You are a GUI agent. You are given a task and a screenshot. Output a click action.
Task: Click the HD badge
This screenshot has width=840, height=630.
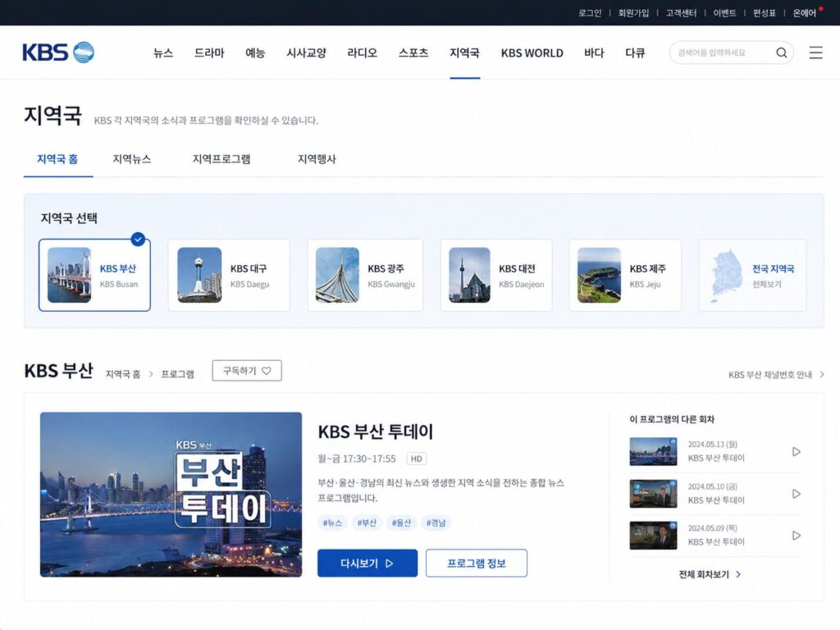pos(416,459)
